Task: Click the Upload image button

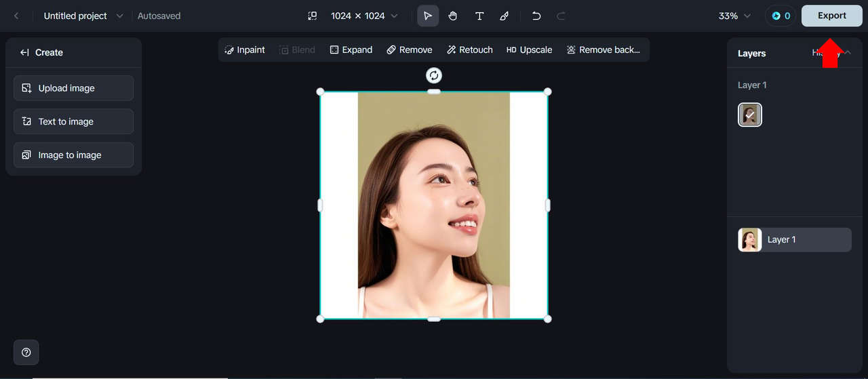Action: tap(73, 88)
